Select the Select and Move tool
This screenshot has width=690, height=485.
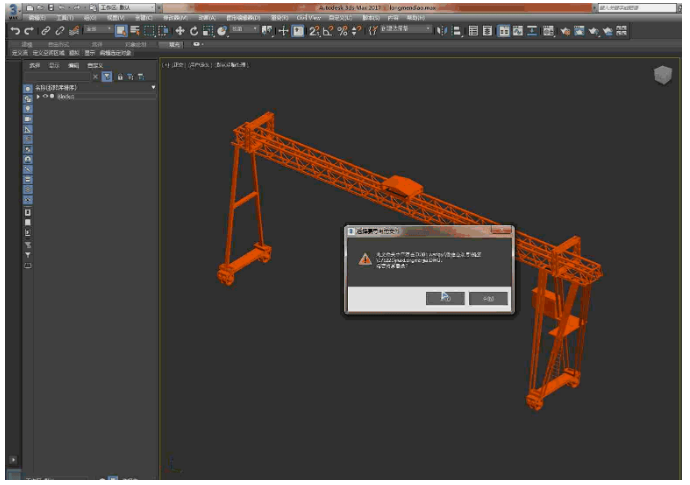click(x=180, y=31)
